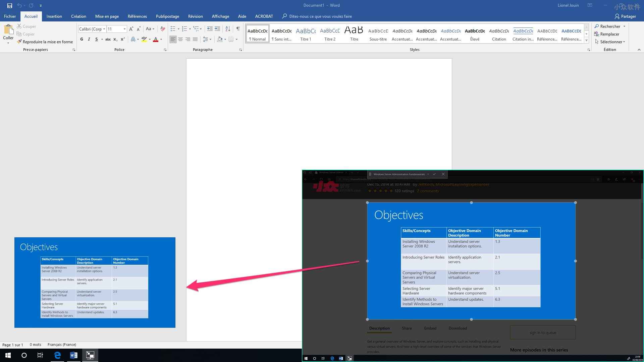Expand the Font size dropdown
Screen dimensions: 644x362
124,29
